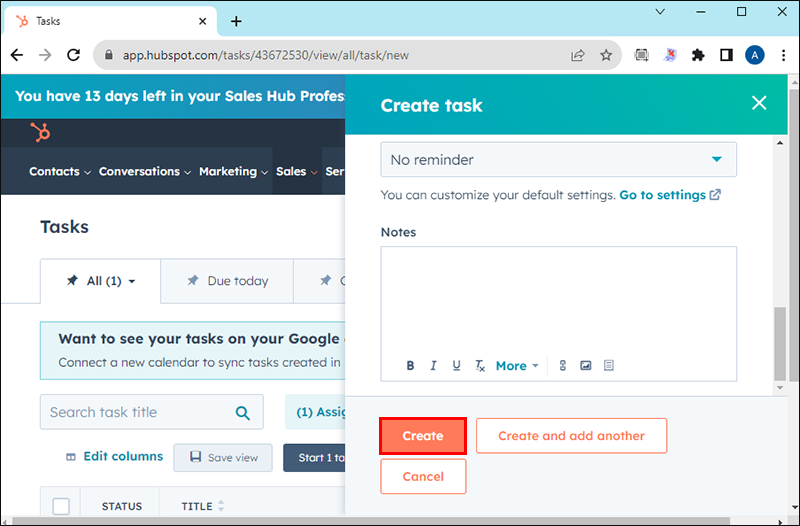Screen dimensions: 800x526
Task: Expand the More formatting options
Action: point(517,366)
